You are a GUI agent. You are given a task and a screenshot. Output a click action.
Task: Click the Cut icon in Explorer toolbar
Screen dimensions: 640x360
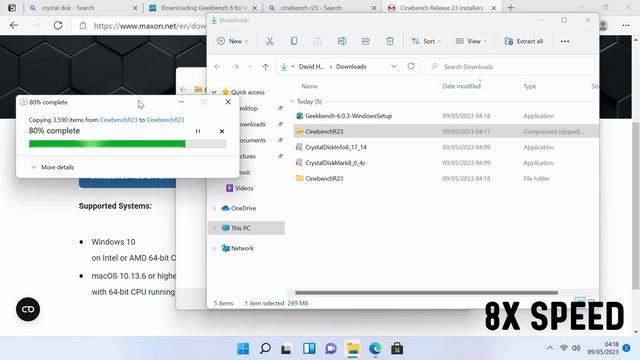coord(269,41)
